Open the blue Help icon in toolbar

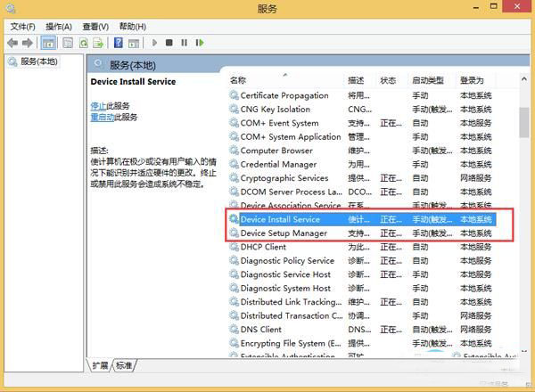pyautogui.click(x=118, y=43)
